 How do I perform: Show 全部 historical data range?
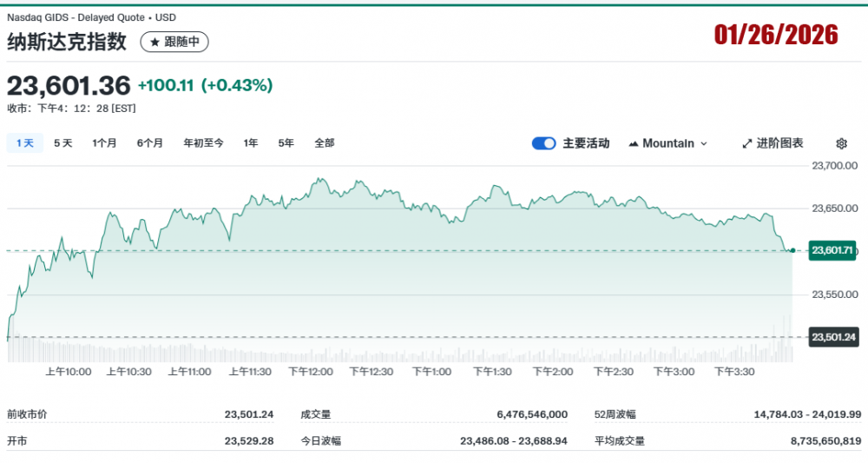coord(324,143)
